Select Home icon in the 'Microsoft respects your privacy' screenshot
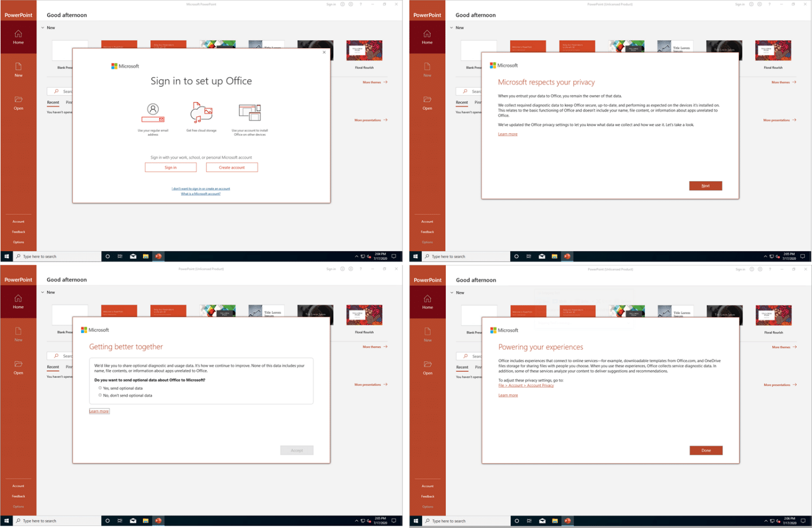 coord(427,34)
